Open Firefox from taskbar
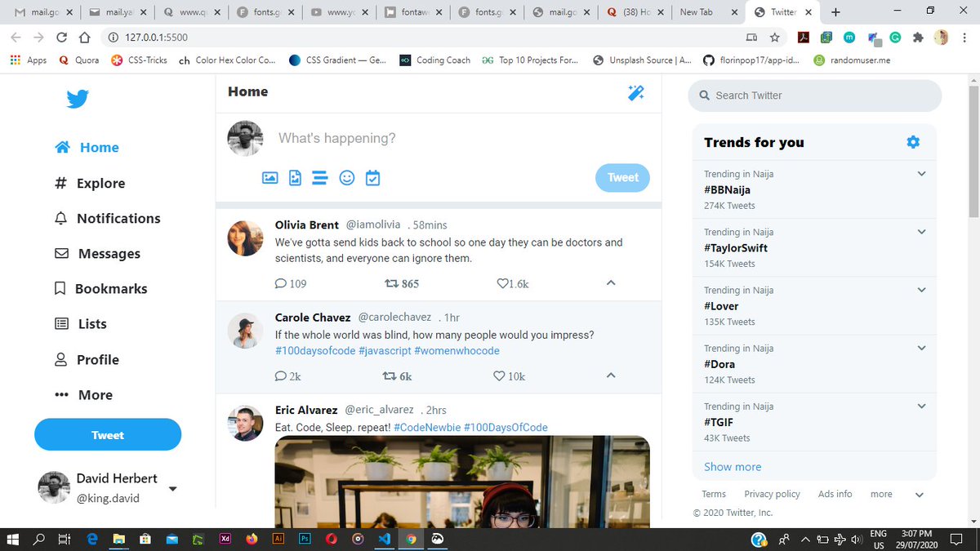This screenshot has height=551, width=980. pyautogui.click(x=252, y=539)
